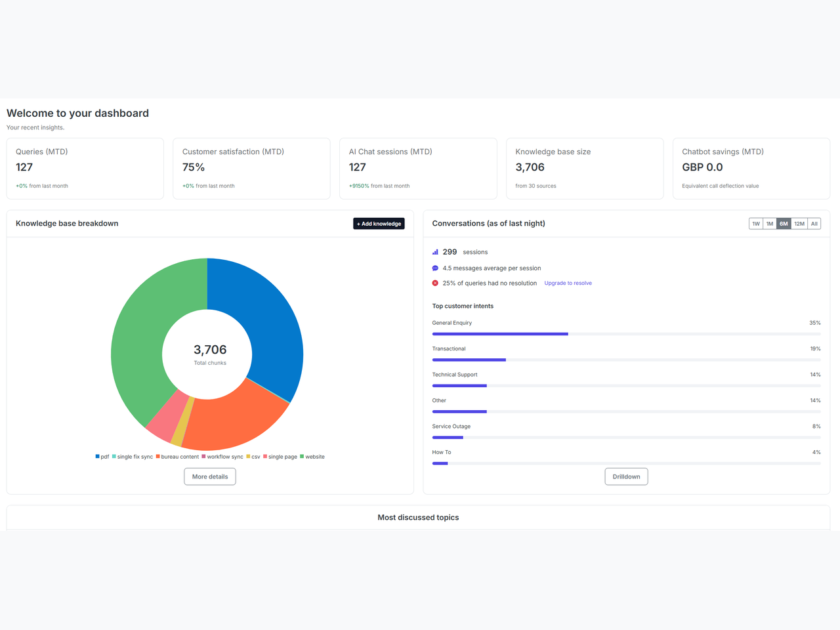This screenshot has width=840, height=630.
Task: Click the Knowledge base size card
Action: (585, 169)
